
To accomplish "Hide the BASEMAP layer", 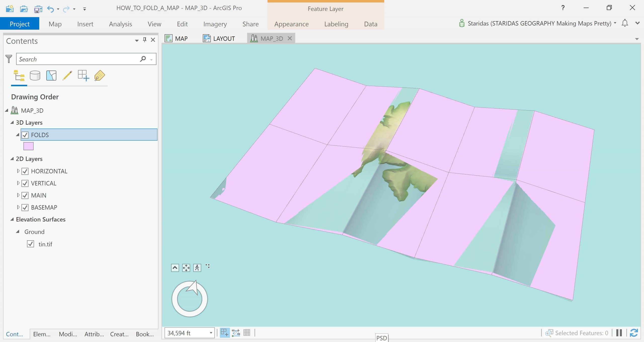I will coord(25,208).
